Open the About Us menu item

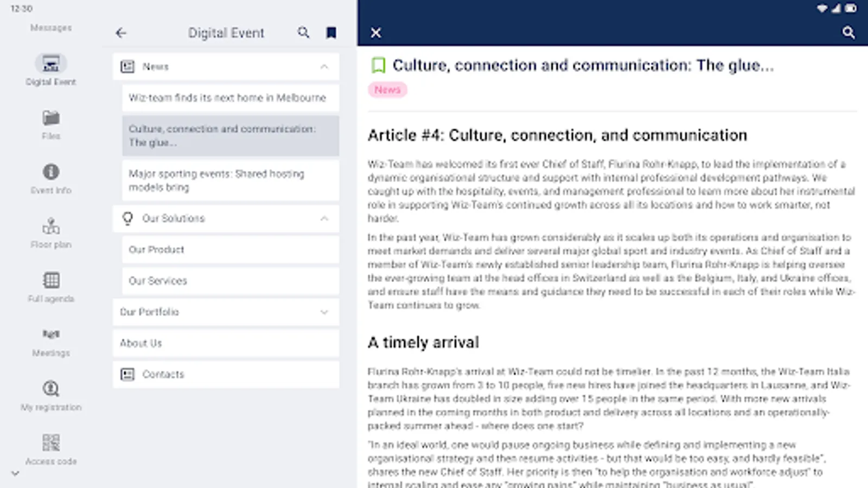(x=226, y=343)
